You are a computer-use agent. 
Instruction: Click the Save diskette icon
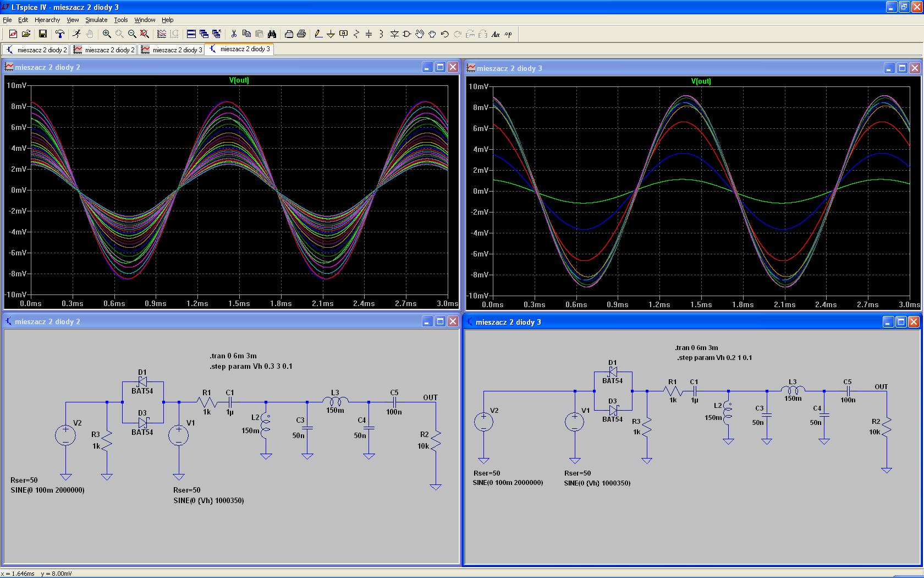click(x=42, y=34)
